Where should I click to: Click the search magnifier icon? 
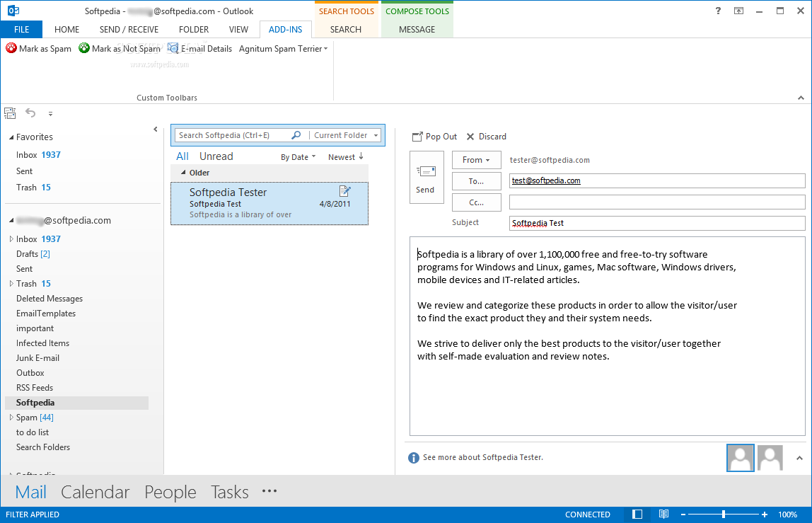[296, 134]
